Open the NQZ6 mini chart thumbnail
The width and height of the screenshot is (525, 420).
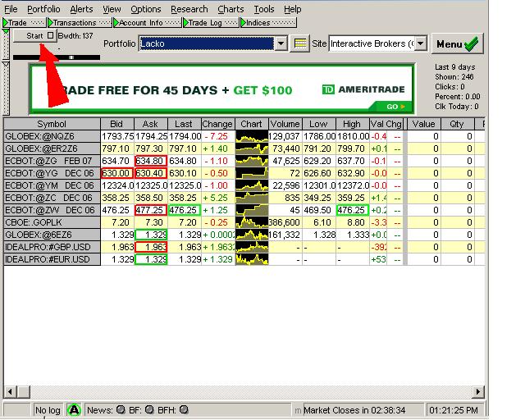(252, 135)
